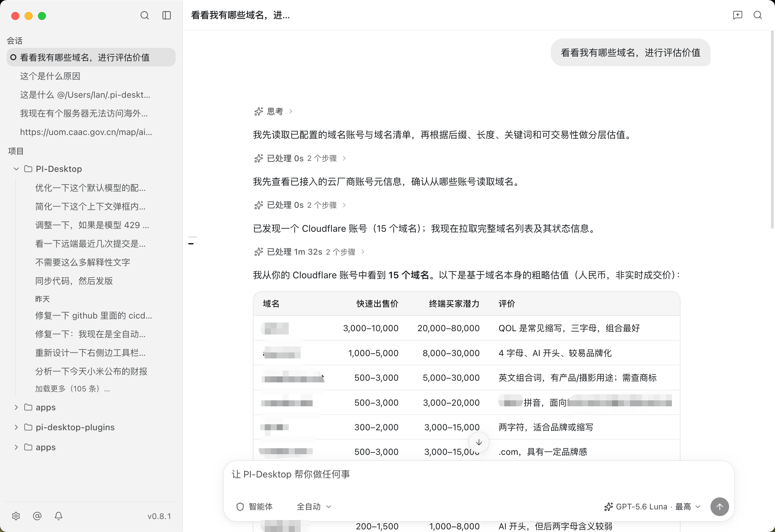This screenshot has width=775, height=532.
Task: Expand the 已处理 1m 32s steps
Action: click(309, 252)
